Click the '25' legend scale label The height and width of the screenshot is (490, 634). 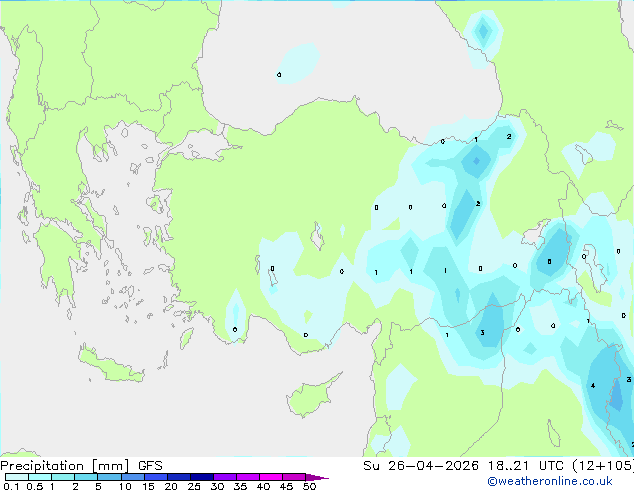[194, 486]
